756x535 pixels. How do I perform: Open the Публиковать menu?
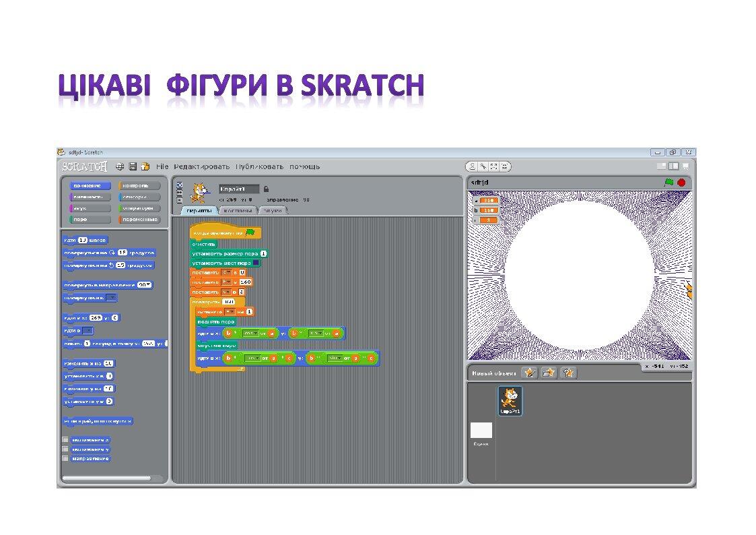point(259,166)
